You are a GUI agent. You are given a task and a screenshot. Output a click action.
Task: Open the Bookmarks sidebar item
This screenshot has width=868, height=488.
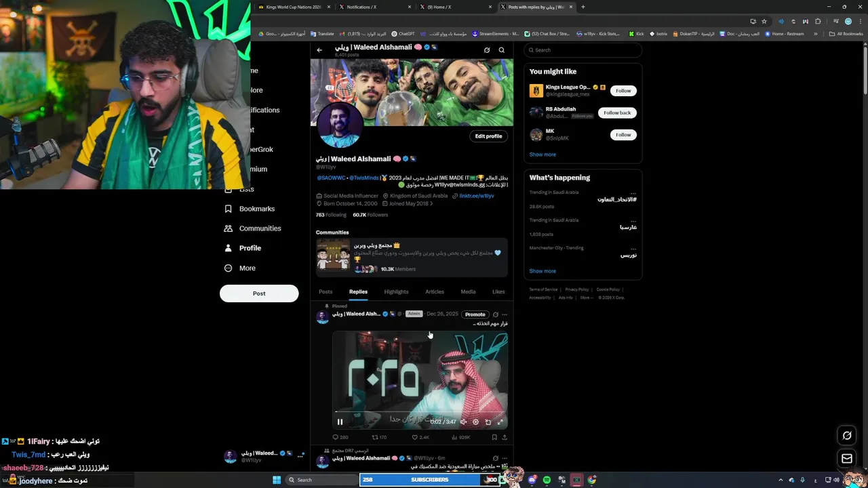click(x=250, y=209)
